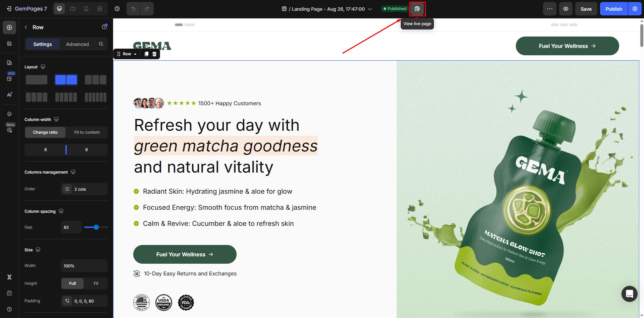Viewport: 644px width, 318px height.
Task: Click the column ratio divider handle
Action: (66, 150)
